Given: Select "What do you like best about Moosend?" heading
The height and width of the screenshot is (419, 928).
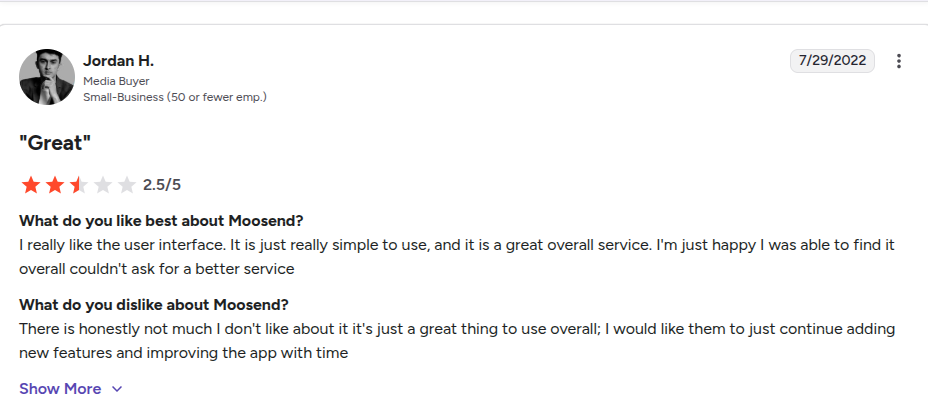Looking at the screenshot, I should (x=161, y=220).
